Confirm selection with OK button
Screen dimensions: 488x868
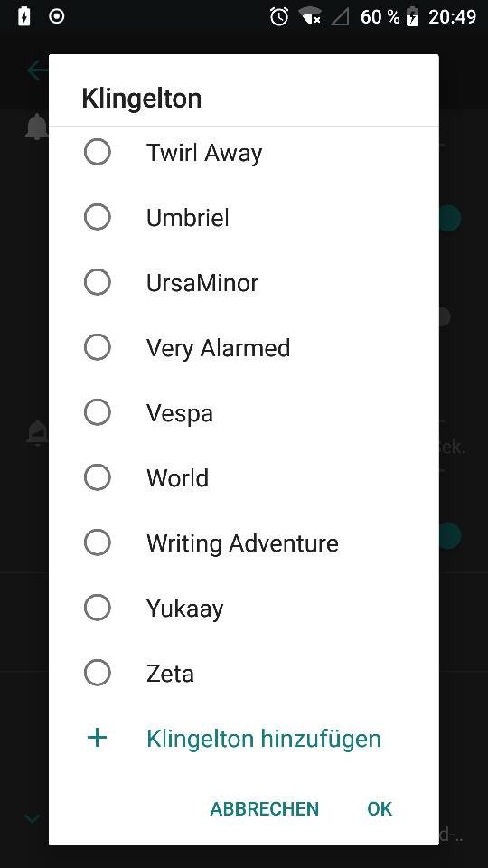(x=380, y=808)
